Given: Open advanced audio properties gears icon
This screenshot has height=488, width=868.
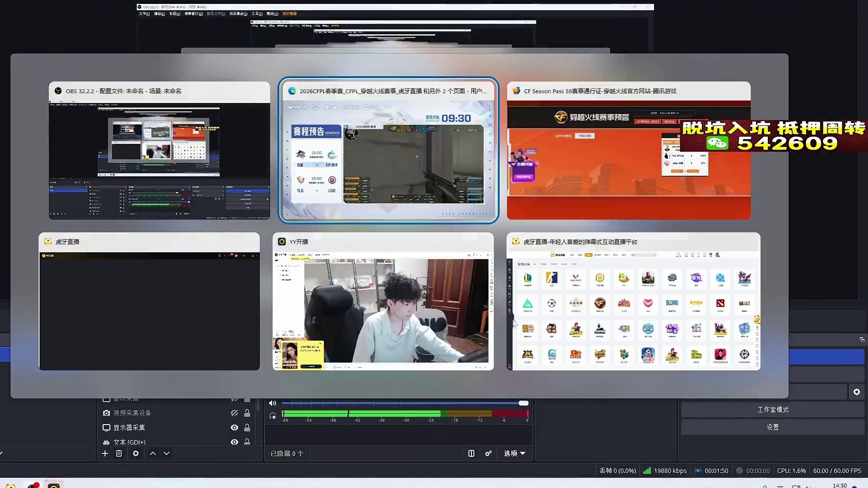Looking at the screenshot, I should coord(488,453).
